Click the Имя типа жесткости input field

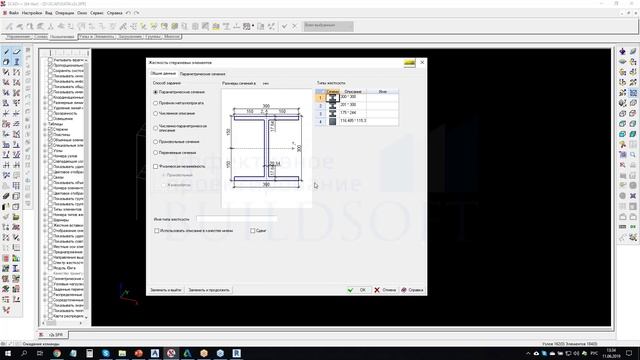click(236, 219)
